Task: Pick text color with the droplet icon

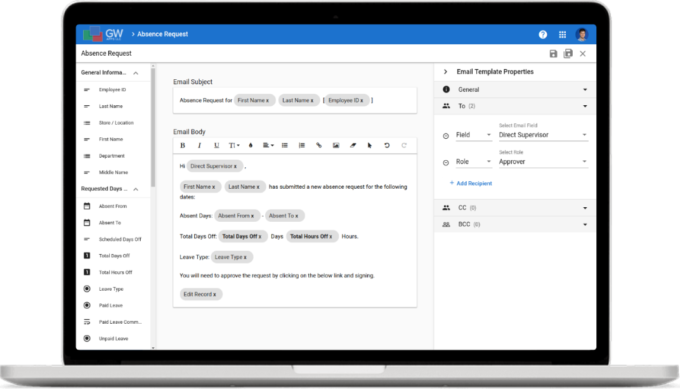Action: 250,145
